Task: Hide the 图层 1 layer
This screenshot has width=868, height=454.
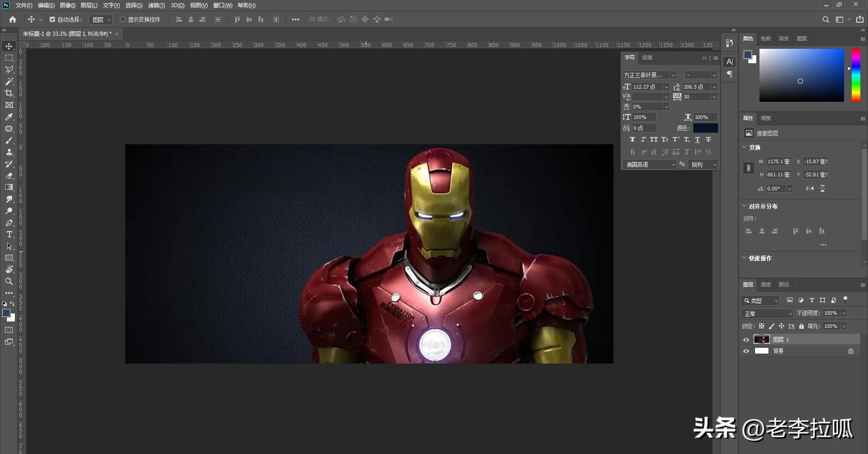Action: [746, 340]
